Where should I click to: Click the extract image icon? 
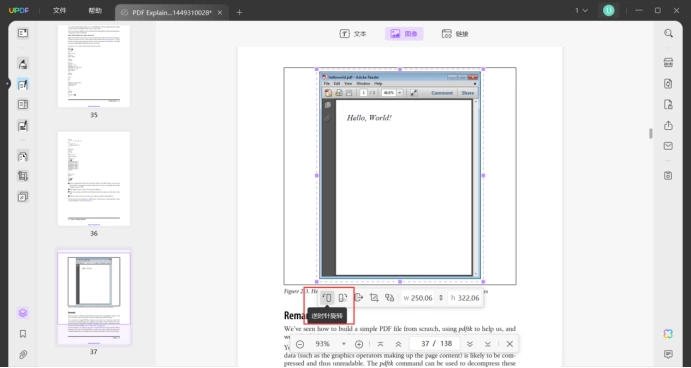pos(359,298)
